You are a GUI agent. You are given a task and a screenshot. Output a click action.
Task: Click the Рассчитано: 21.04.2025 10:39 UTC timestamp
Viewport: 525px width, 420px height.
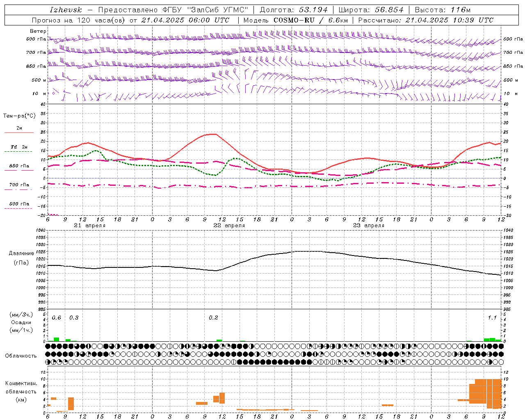(x=426, y=20)
